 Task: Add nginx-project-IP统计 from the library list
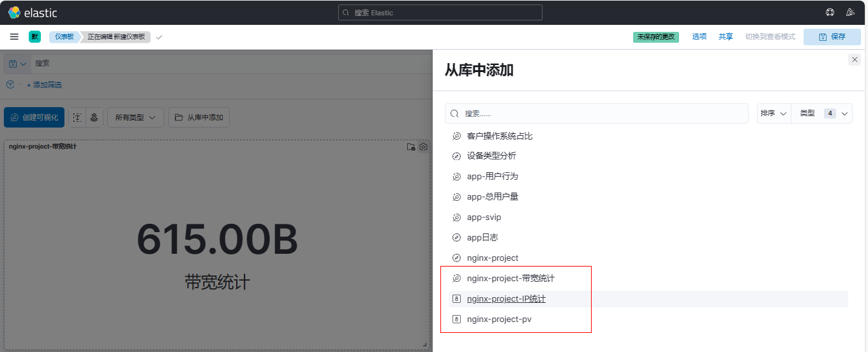click(x=506, y=299)
